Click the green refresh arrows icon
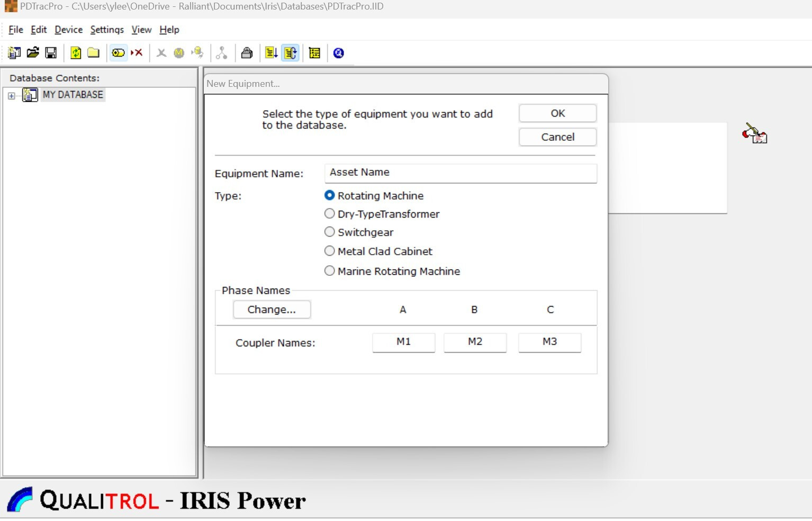The height and width of the screenshot is (521, 812). (x=76, y=53)
